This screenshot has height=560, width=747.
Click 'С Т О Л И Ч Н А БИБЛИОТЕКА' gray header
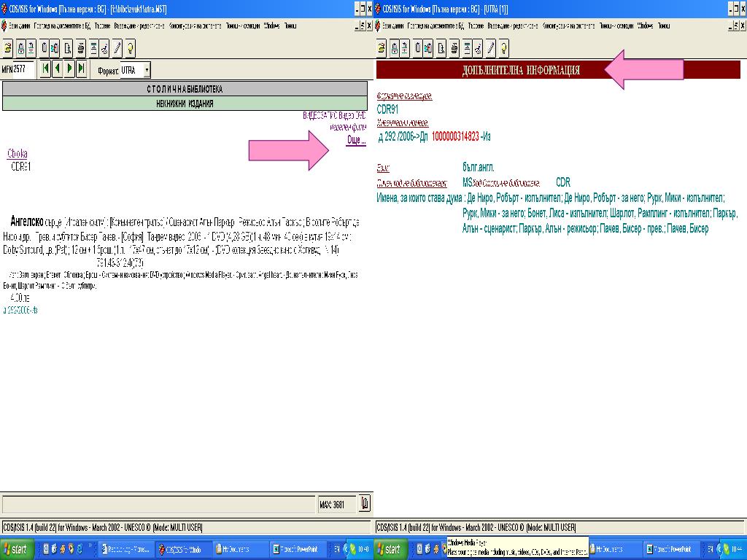185,89
